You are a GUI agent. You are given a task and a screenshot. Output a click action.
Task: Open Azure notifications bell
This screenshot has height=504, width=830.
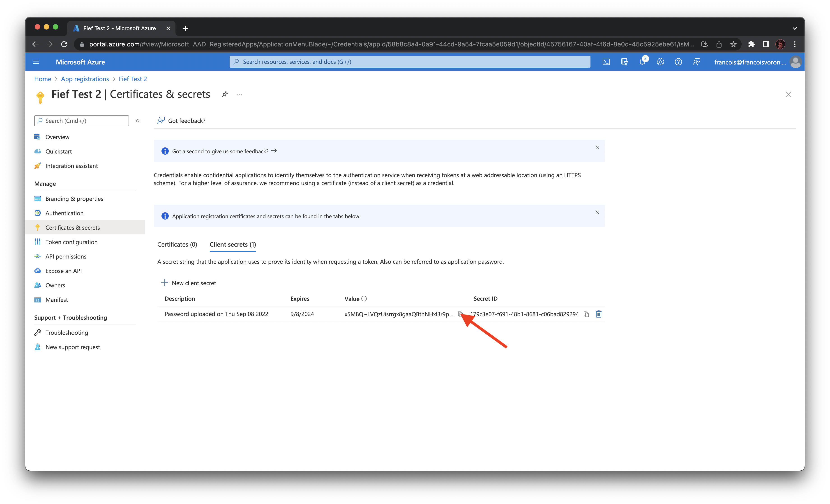642,62
